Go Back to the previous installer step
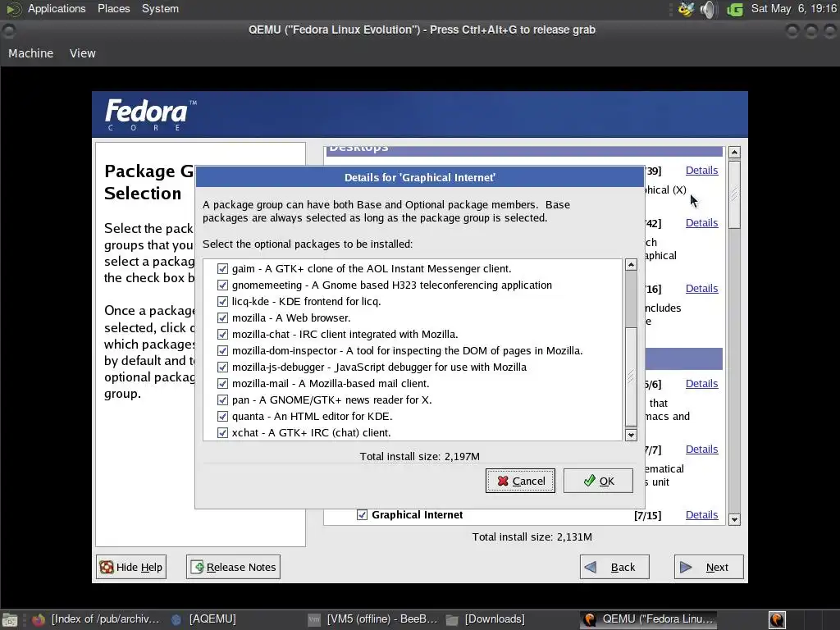Viewport: 840px width, 630px height. [614, 567]
